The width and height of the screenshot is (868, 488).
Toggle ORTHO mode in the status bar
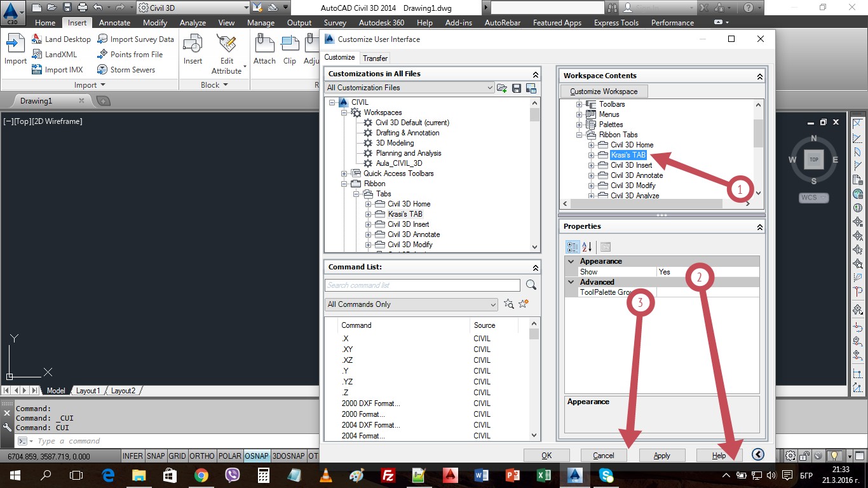pos(202,456)
